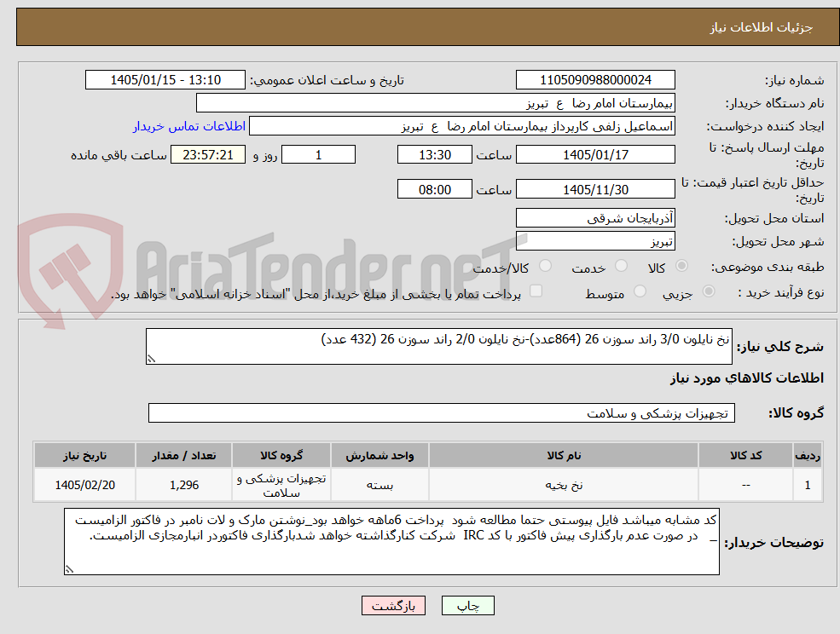This screenshot has width=840, height=634.
Task: Click the response deadline date 1405/01/17
Action: (595, 155)
